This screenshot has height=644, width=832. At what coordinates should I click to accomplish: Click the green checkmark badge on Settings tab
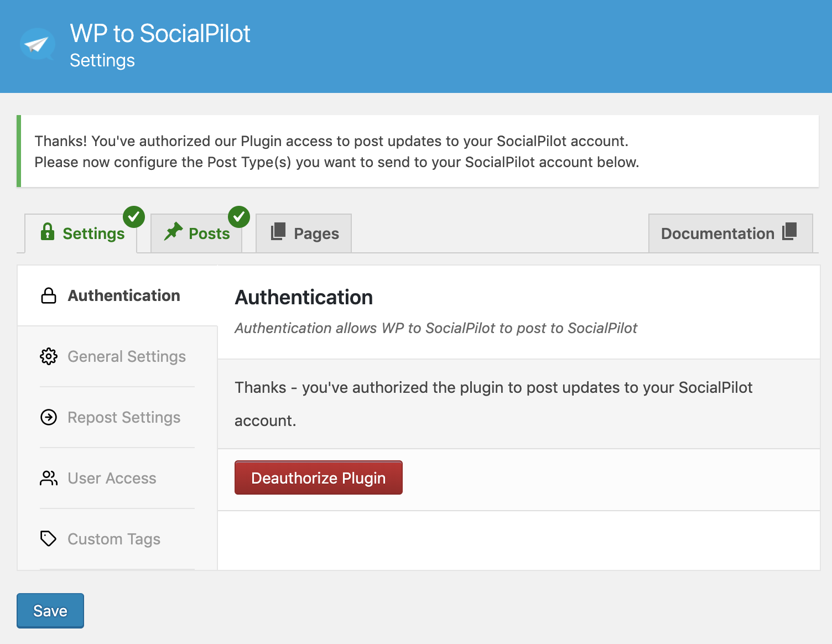[134, 217]
